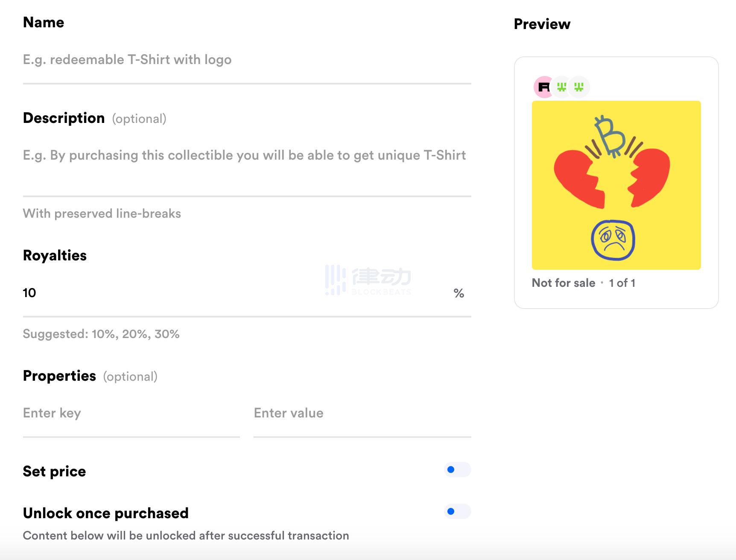Image resolution: width=736 pixels, height=560 pixels.
Task: Click the percent symbol in the Royalties field
Action: click(459, 293)
